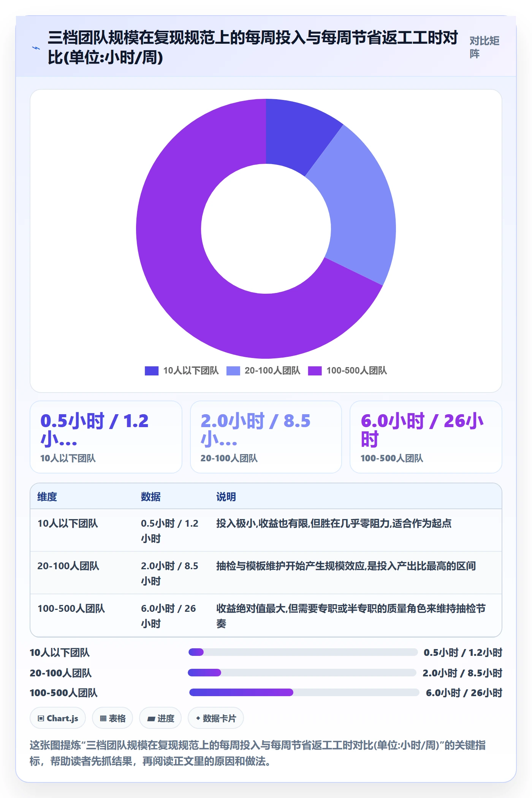Viewport: 532px width, 798px height.
Task: Click the summary paragraph starting with 这张图提炼
Action: pos(258,753)
